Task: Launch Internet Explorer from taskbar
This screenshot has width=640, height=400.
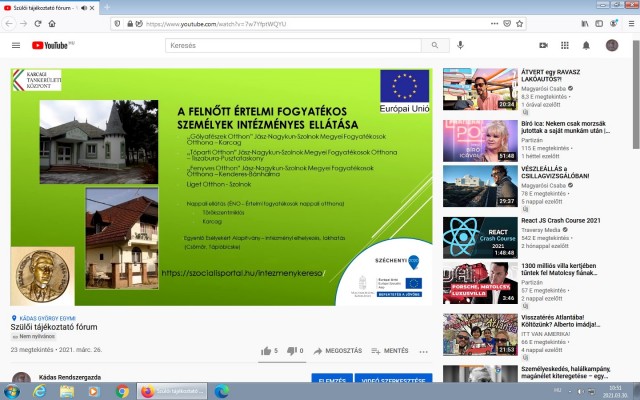Action: (40, 391)
